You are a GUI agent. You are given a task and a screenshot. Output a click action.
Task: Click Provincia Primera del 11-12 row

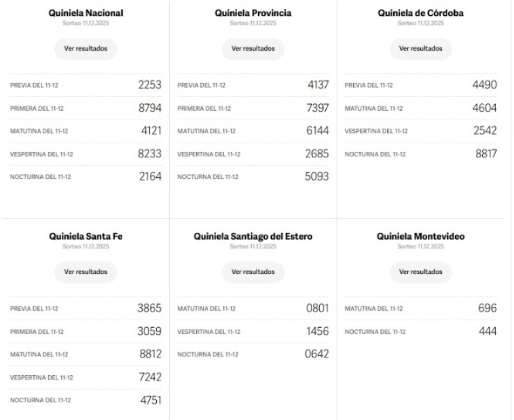[x=253, y=108]
